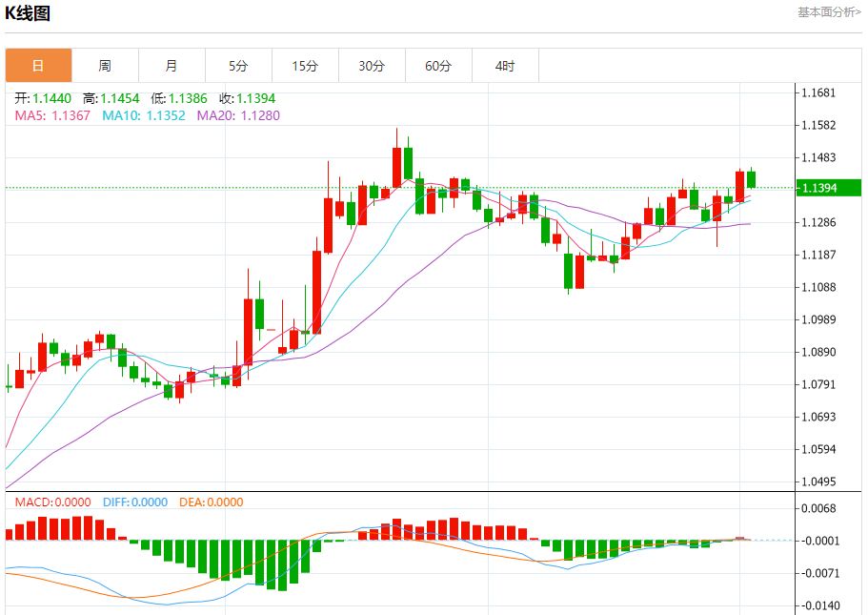Screen dimensions: 868x615
Task: Click the DEA value label
Action: tap(210, 502)
